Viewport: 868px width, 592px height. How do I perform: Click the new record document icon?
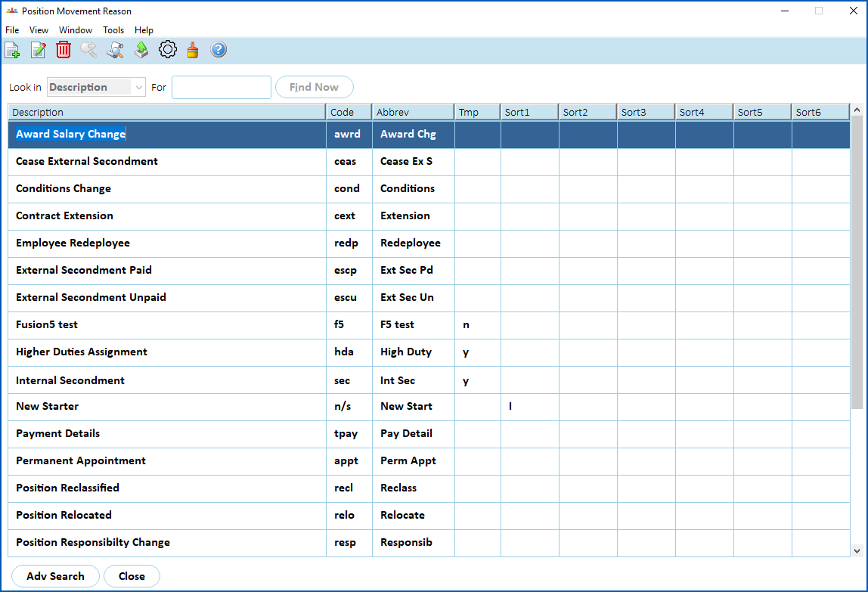coord(12,50)
